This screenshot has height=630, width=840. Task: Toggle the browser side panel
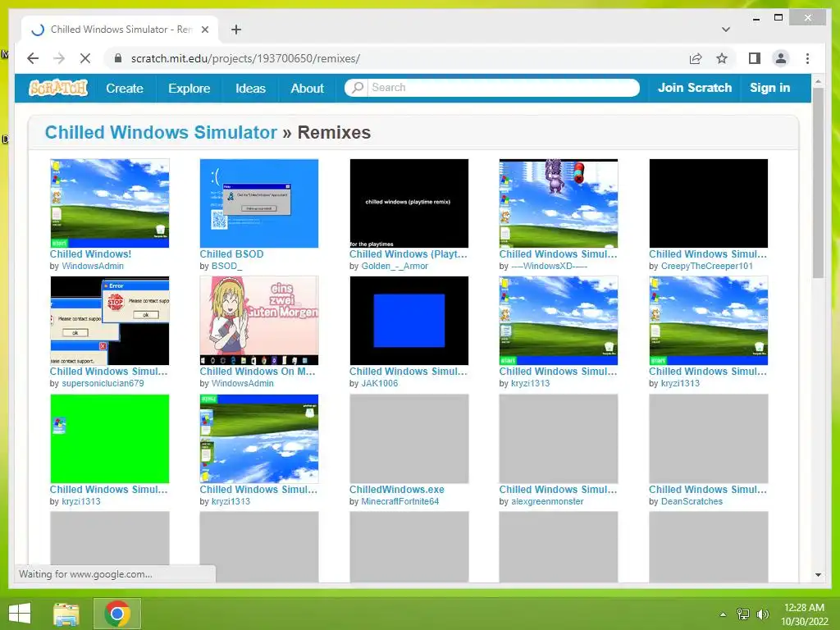pyautogui.click(x=755, y=58)
